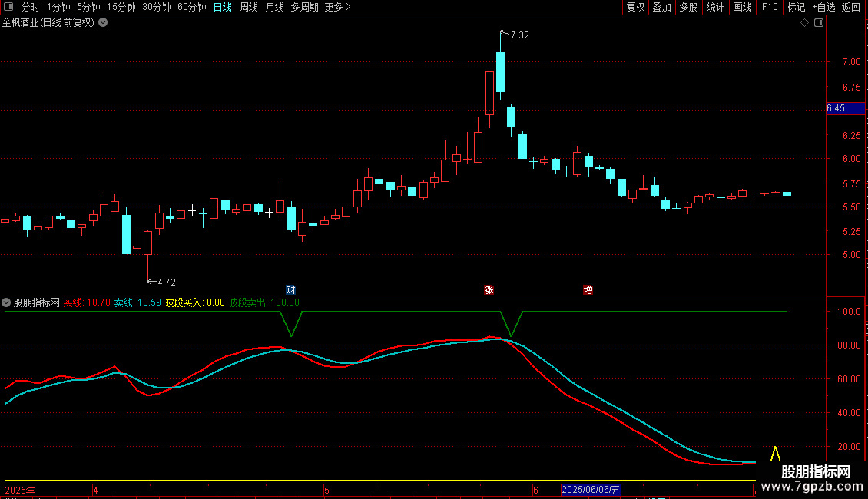
Task: Click the 统计 statistics button
Action: pyautogui.click(x=715, y=7)
